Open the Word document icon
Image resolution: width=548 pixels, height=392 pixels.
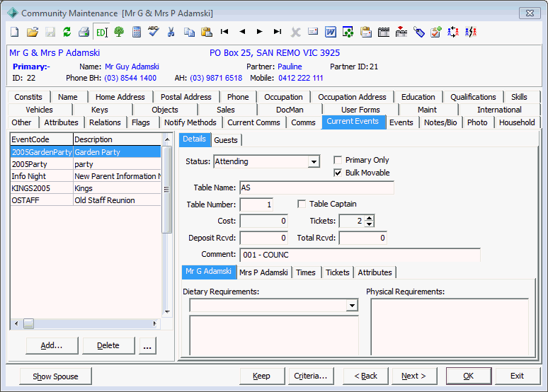(x=331, y=32)
